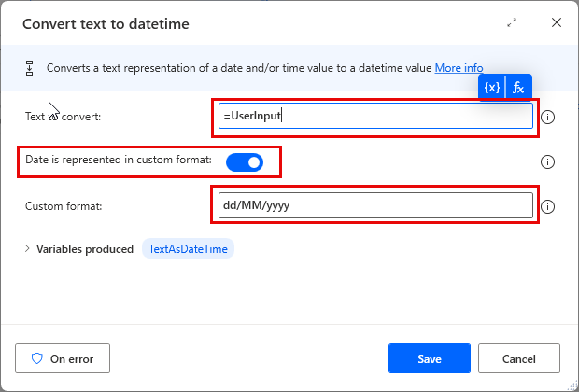Click the expand dialog arrows icon
579x392 pixels.
pos(512,22)
